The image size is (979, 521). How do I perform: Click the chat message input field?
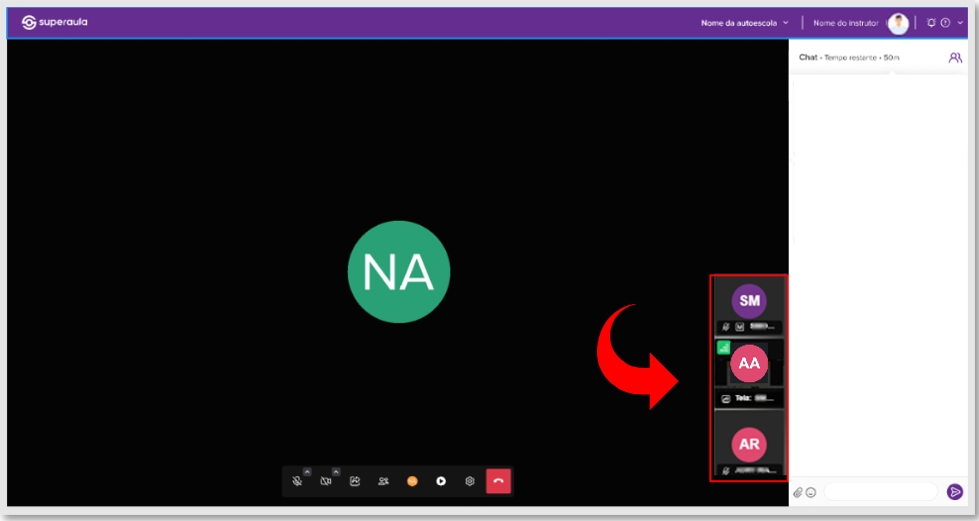point(880,492)
